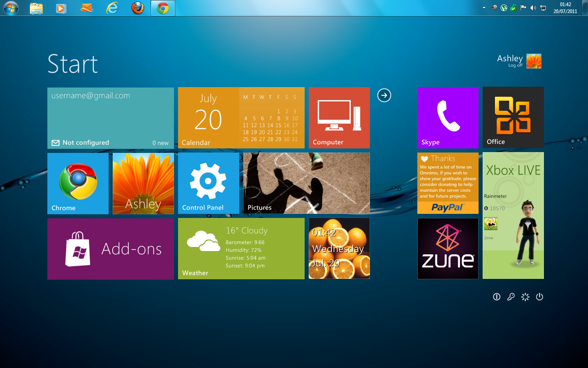This screenshot has width=588, height=368.
Task: Click the Rainmeter gamertag text
Action: coord(495,196)
